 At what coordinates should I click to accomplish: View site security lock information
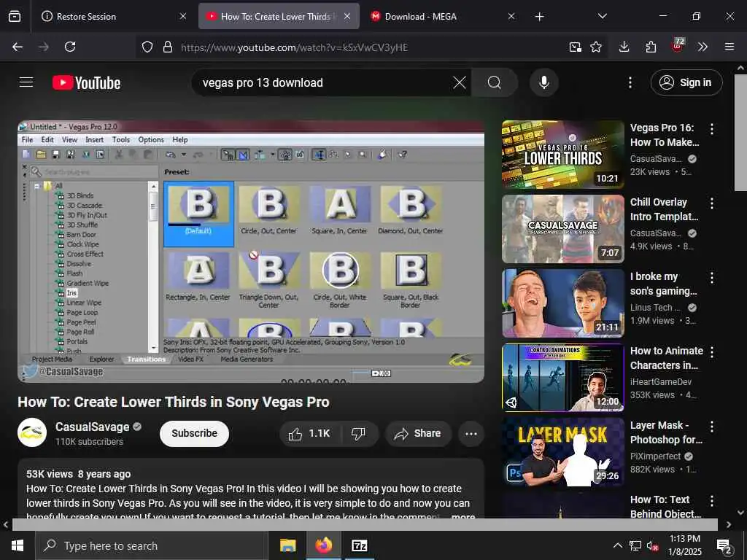point(168,47)
